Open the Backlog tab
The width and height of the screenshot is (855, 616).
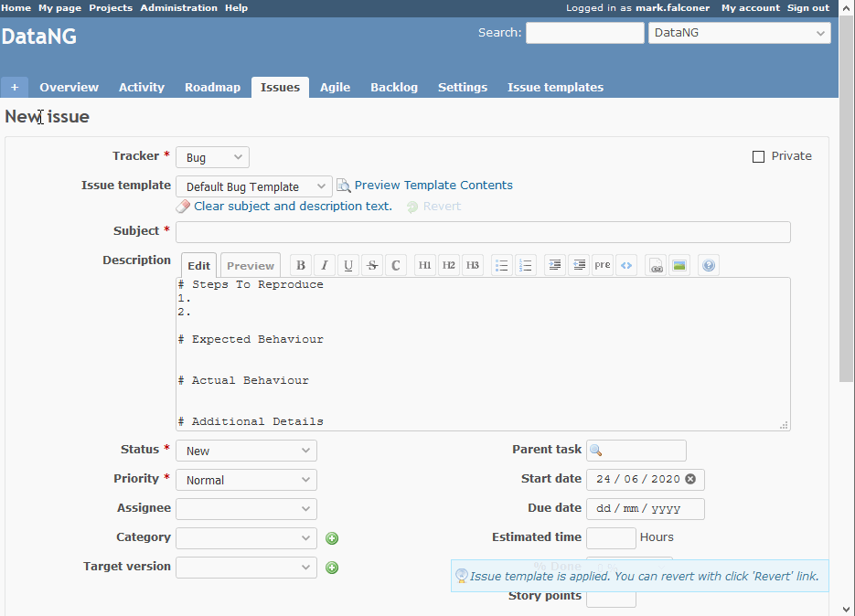394,87
